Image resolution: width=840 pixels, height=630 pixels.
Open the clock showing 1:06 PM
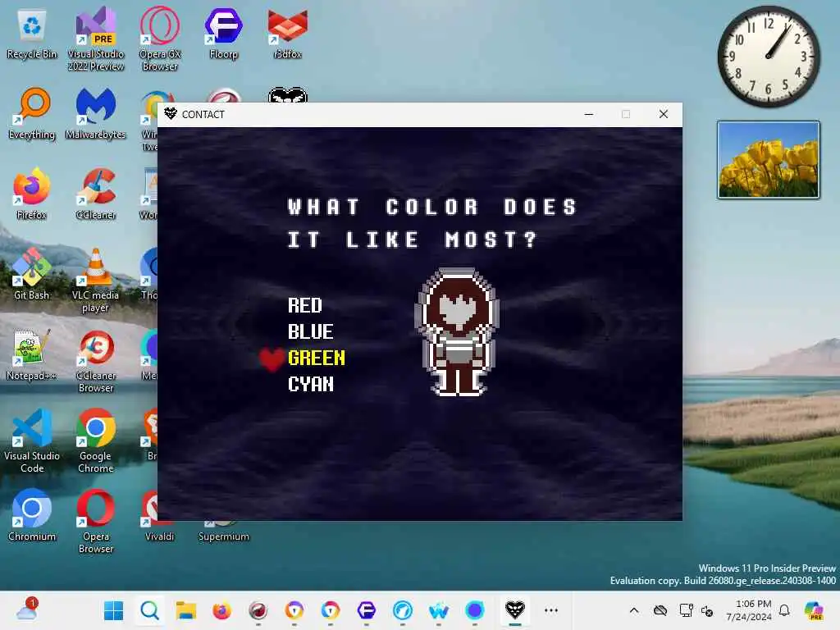tap(749, 610)
